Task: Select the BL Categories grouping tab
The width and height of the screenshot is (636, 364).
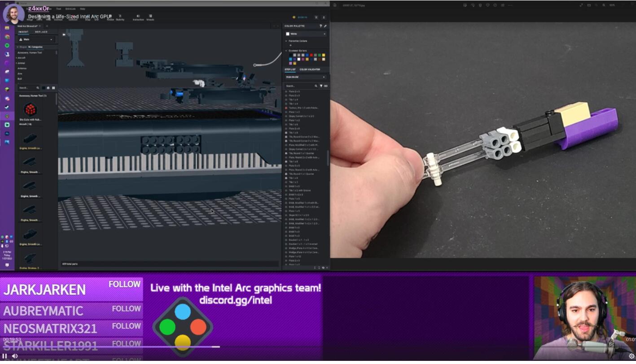Action: pos(35,47)
